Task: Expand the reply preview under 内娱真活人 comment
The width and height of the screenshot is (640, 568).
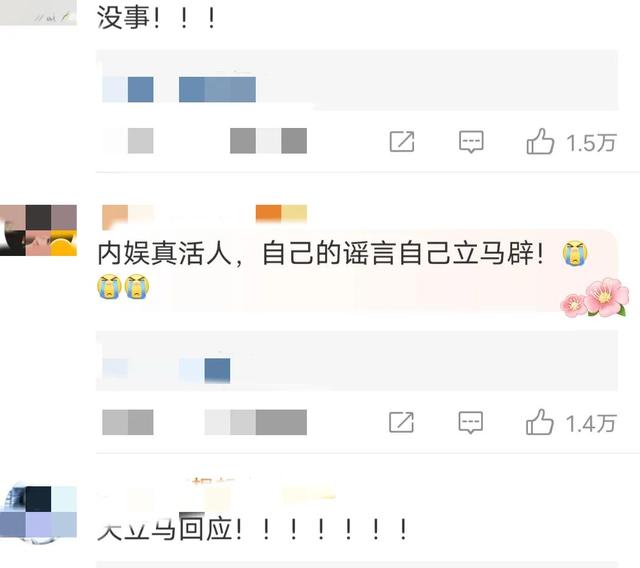Action: (357, 361)
